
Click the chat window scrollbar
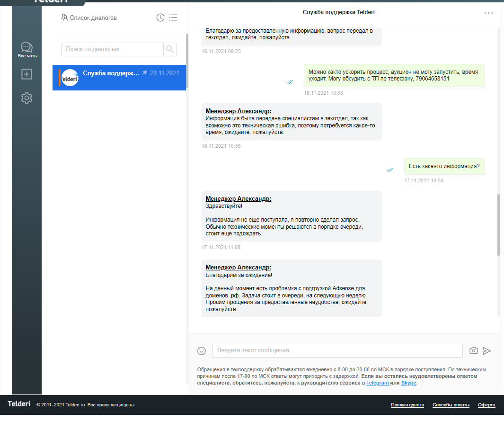[x=498, y=224]
